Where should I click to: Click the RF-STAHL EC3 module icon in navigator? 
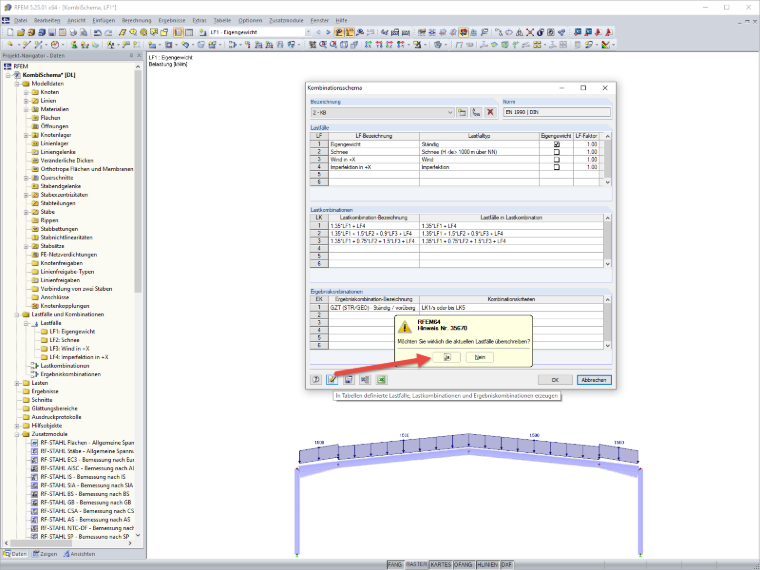(x=34, y=460)
